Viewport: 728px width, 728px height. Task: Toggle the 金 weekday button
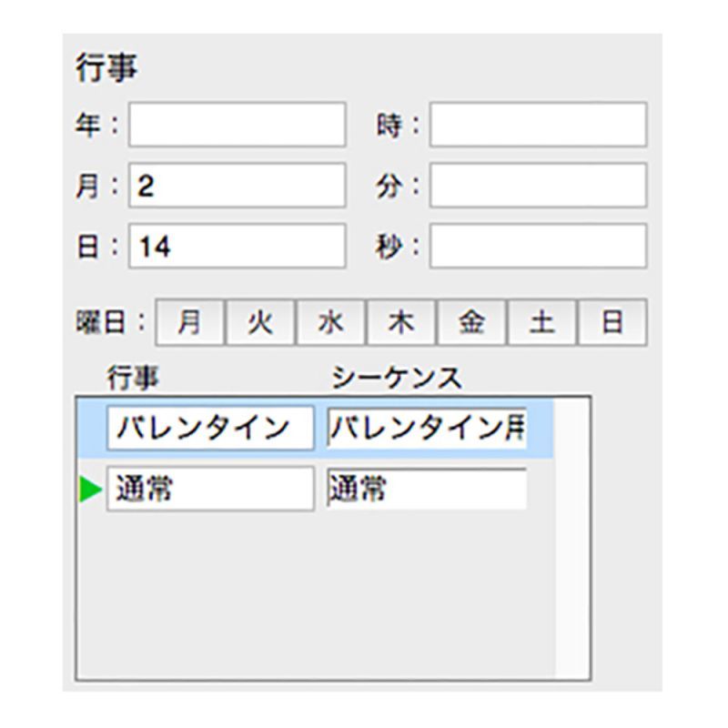[x=471, y=322]
